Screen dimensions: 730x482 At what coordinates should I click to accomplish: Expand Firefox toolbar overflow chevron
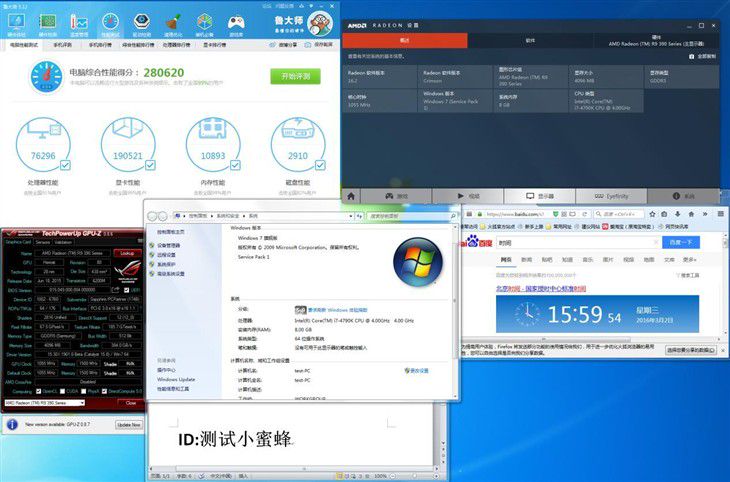[x=705, y=214]
